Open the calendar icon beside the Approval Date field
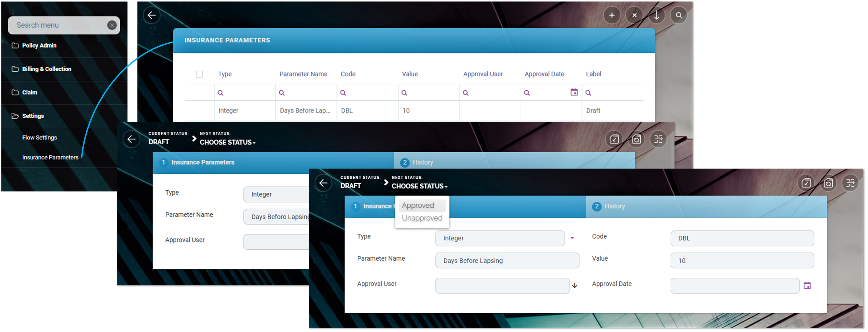Image resolution: width=868 pixels, height=332 pixels. pos(807,286)
